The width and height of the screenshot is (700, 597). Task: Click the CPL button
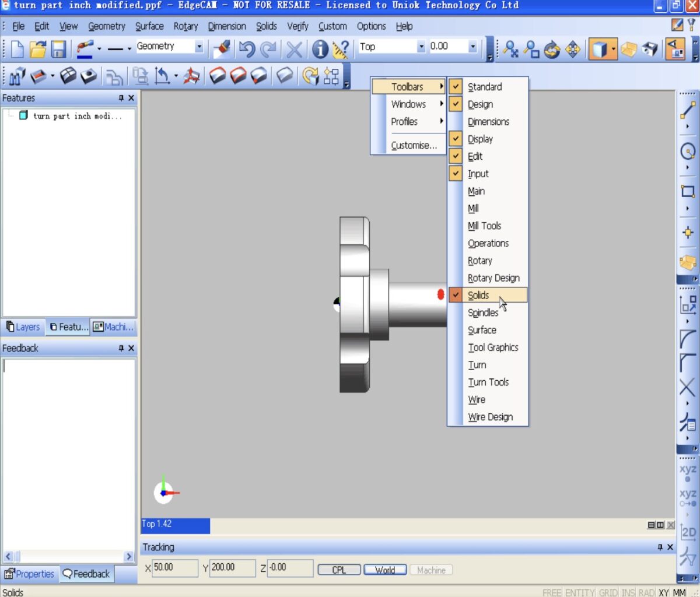click(x=339, y=570)
